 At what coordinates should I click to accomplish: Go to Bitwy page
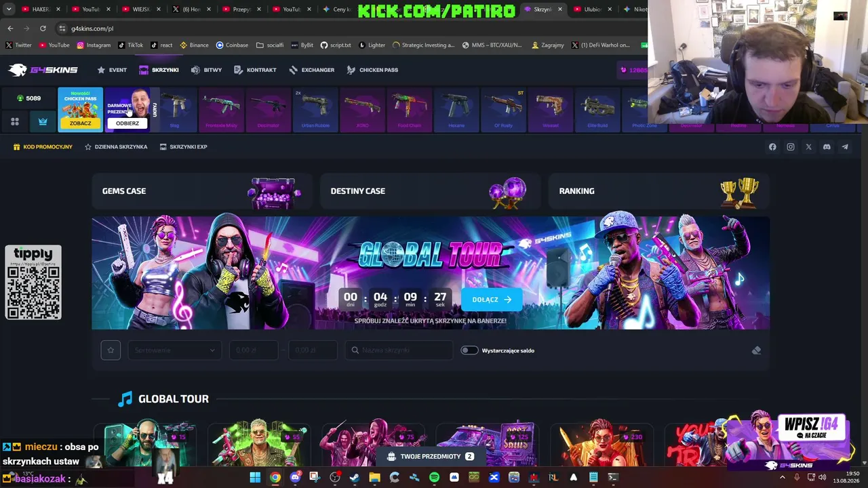click(206, 70)
